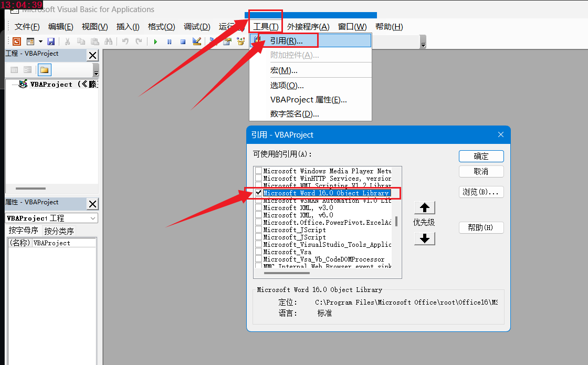The image size is (588, 365).
Task: Move reference priority up arrow
Action: pyautogui.click(x=425, y=208)
